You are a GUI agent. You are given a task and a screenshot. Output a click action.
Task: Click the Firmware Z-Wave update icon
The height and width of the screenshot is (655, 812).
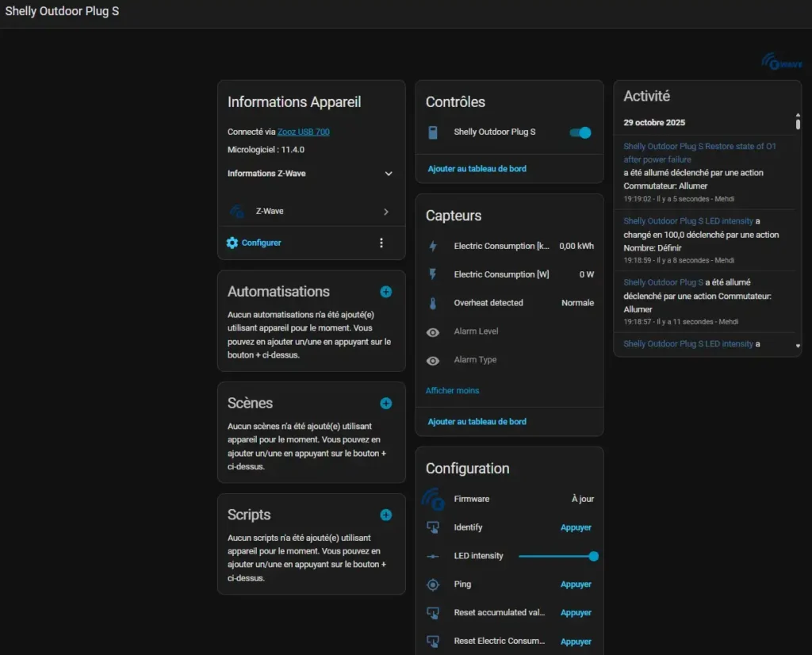(433, 499)
